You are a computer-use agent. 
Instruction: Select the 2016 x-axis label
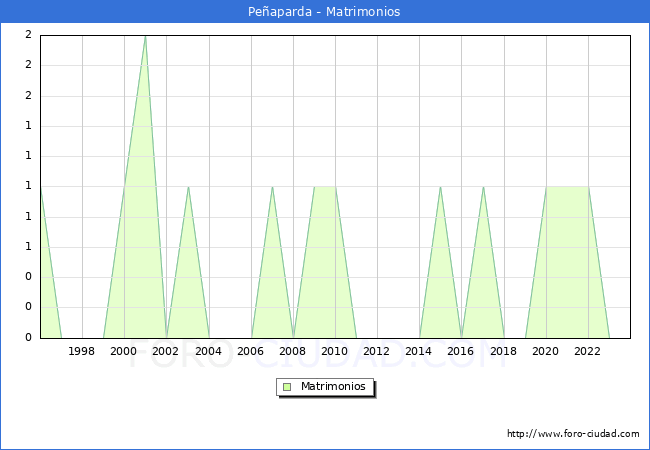click(x=460, y=351)
